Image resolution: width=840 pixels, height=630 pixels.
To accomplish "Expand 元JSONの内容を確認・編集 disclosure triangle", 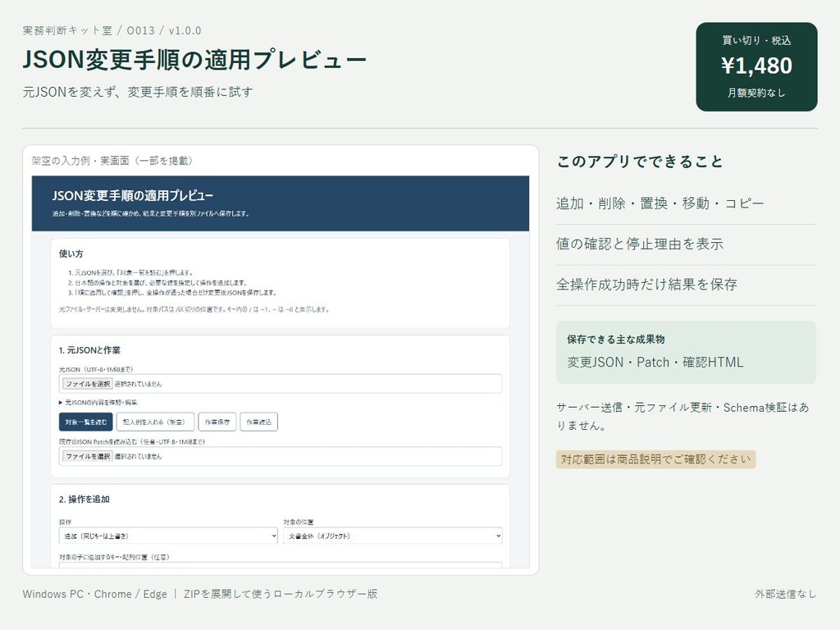I will tap(61, 402).
